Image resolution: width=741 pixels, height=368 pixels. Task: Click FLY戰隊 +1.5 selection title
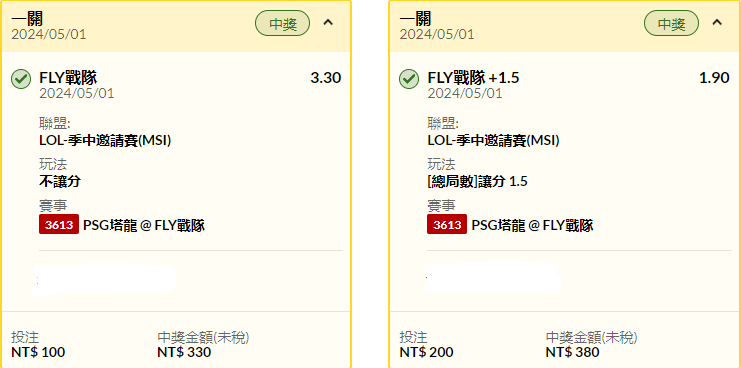coord(473,78)
